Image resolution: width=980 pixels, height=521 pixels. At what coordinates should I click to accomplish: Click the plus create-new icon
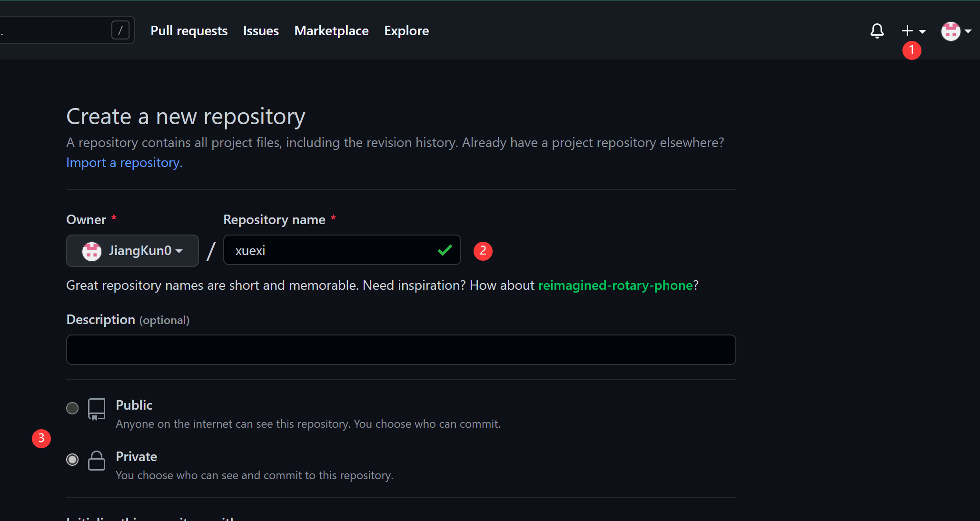pyautogui.click(x=907, y=31)
